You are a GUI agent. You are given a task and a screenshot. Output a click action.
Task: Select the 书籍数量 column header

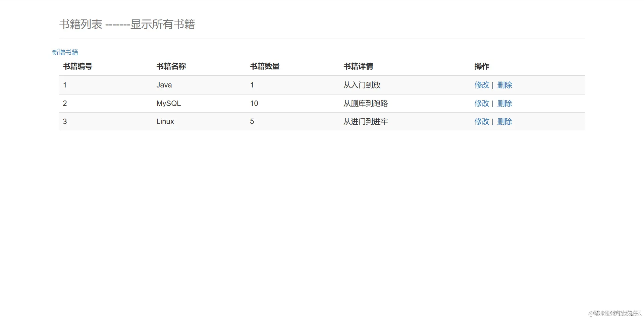(x=265, y=66)
